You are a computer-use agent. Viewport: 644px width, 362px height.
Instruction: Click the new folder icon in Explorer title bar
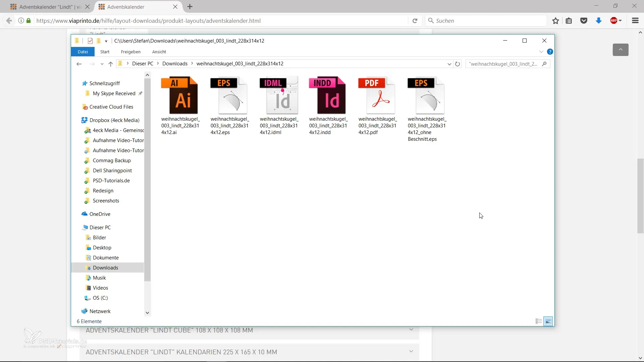click(x=99, y=41)
